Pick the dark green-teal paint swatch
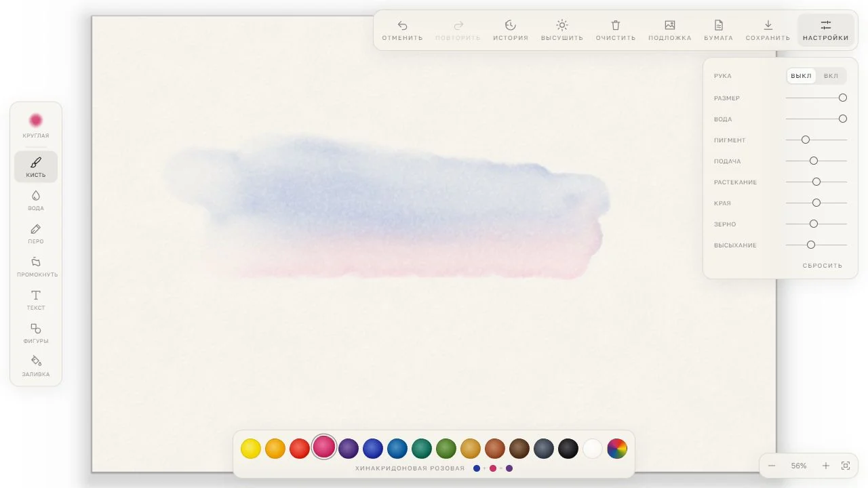The height and width of the screenshot is (488, 868). tap(422, 449)
